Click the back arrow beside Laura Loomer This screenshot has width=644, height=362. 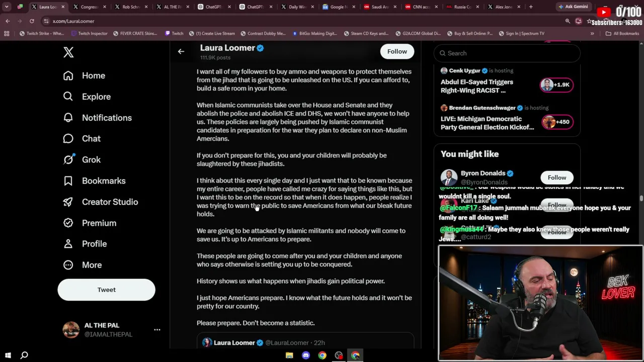point(181,51)
